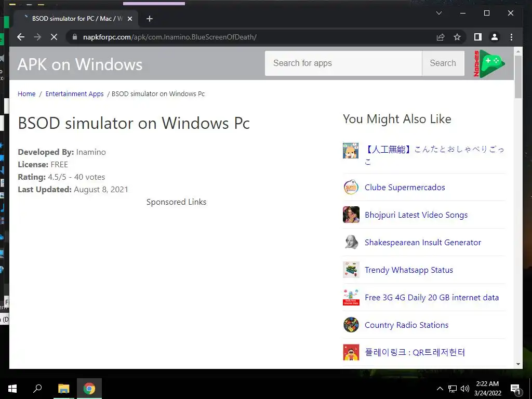
Task: Open Trendy Whatsapp Status link
Action: (409, 270)
